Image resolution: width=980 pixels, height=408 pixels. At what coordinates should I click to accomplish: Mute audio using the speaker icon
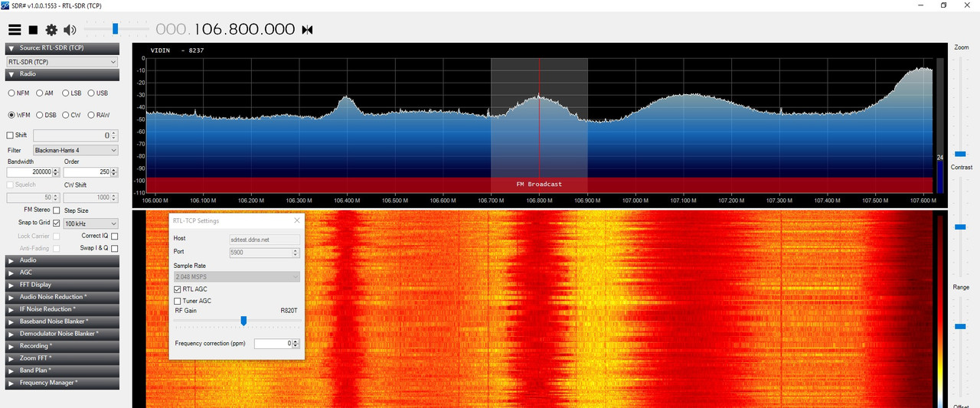(70, 30)
